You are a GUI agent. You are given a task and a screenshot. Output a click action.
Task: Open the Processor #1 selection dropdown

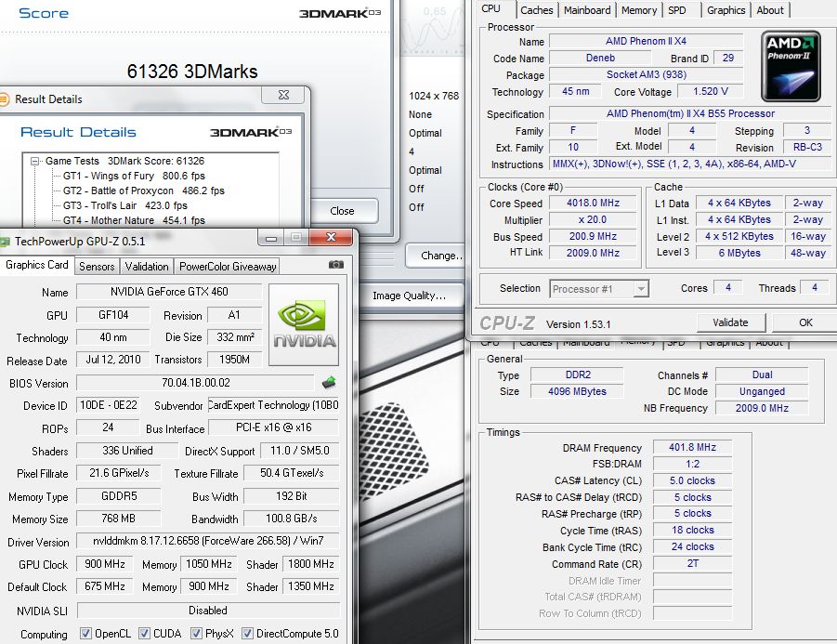(599, 289)
